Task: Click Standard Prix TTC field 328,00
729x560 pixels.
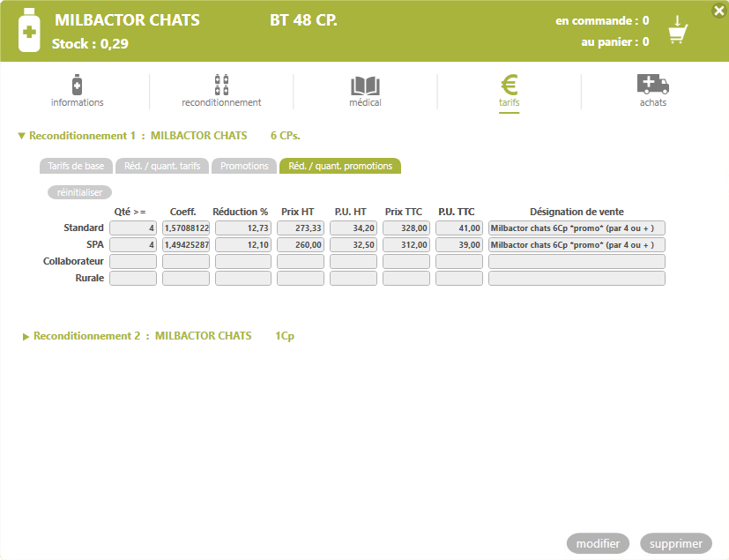Action: 406,228
